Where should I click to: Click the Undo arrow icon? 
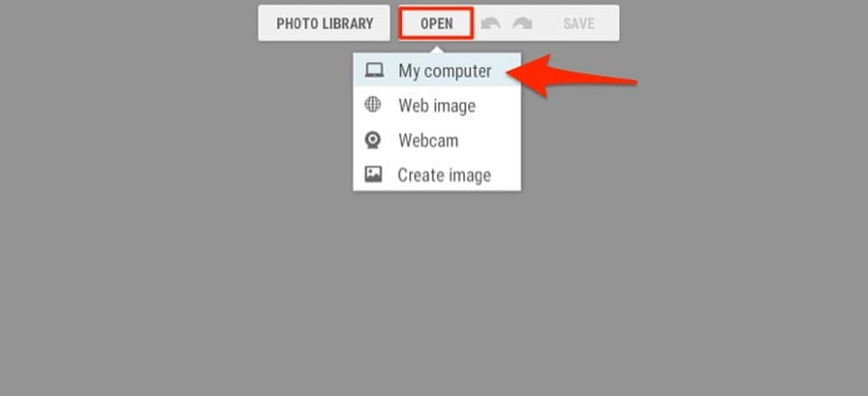point(490,23)
